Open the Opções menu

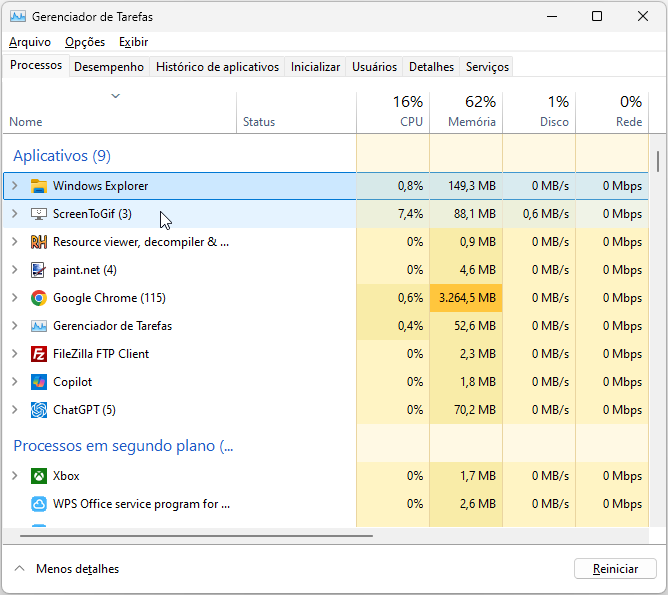point(85,42)
